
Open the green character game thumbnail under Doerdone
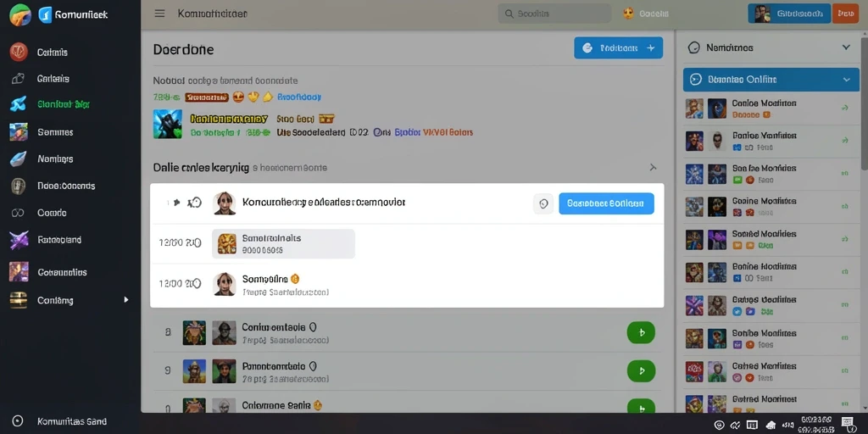click(167, 124)
